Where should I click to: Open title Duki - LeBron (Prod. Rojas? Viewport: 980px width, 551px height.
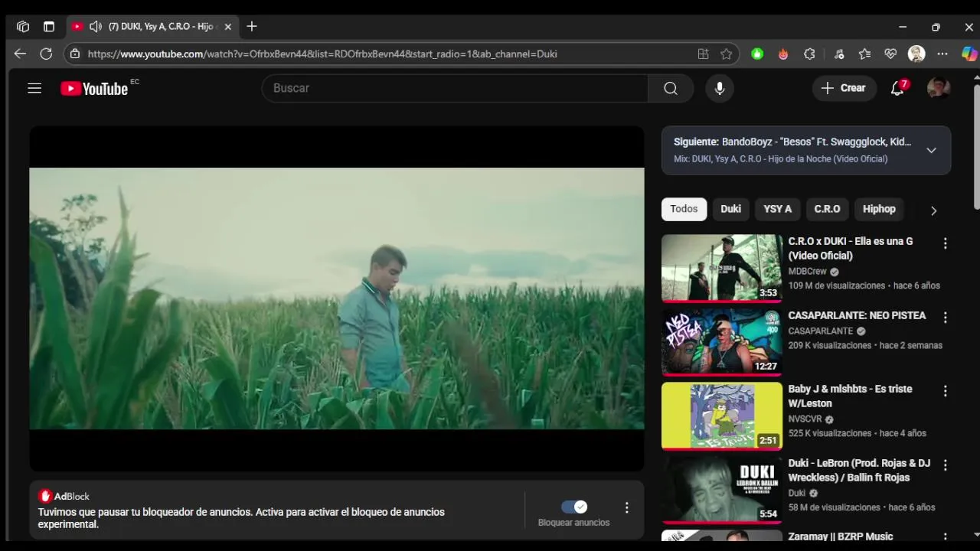click(x=859, y=470)
